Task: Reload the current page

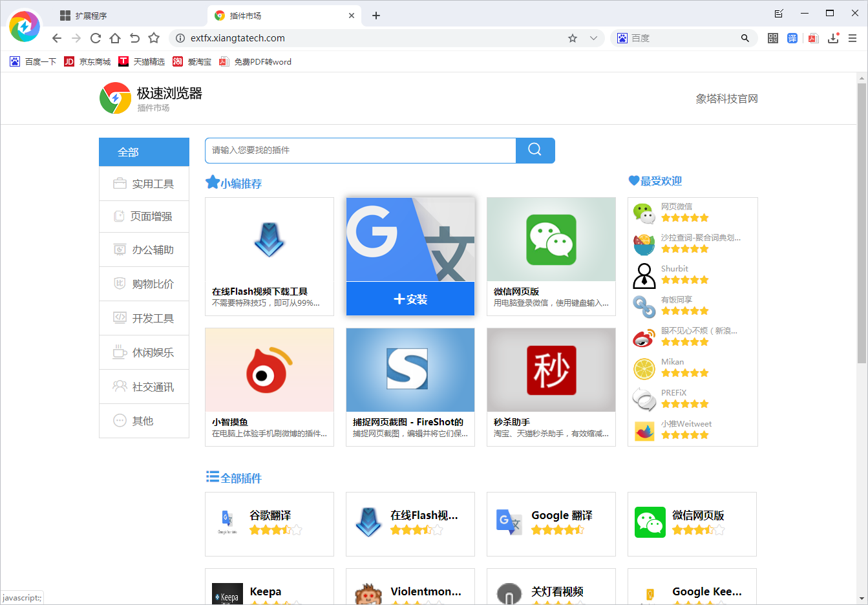Action: 96,38
